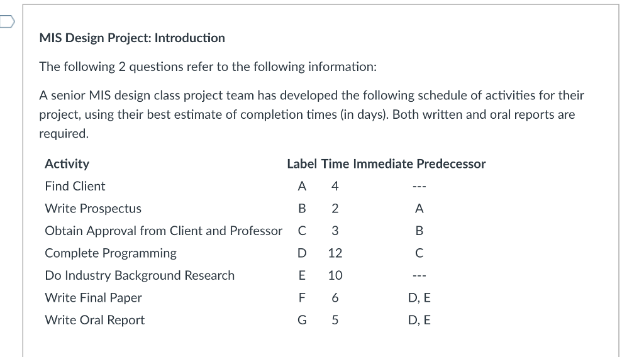Click predecessor D, E in Write Final Paper row

pos(419,298)
